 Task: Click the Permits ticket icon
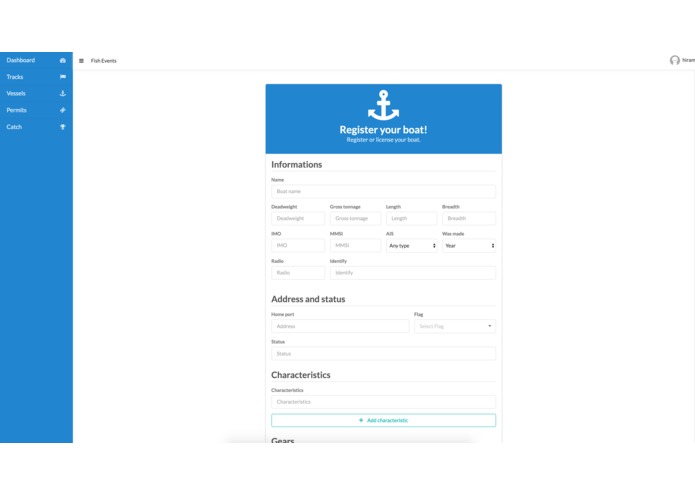[62, 110]
